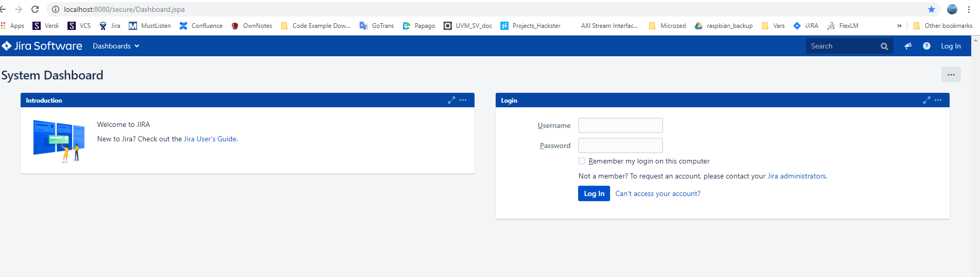The height and width of the screenshot is (277, 980).
Task: Open the Help question mark icon
Action: pos(926,46)
